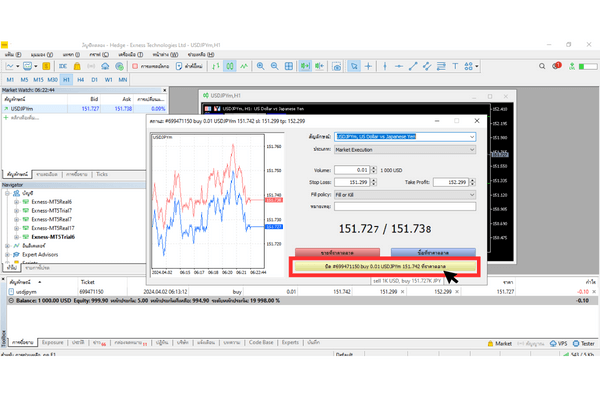The height and width of the screenshot is (400, 600).
Task: Open the Ticks tab in Market Watch
Action: pyautogui.click(x=102, y=173)
